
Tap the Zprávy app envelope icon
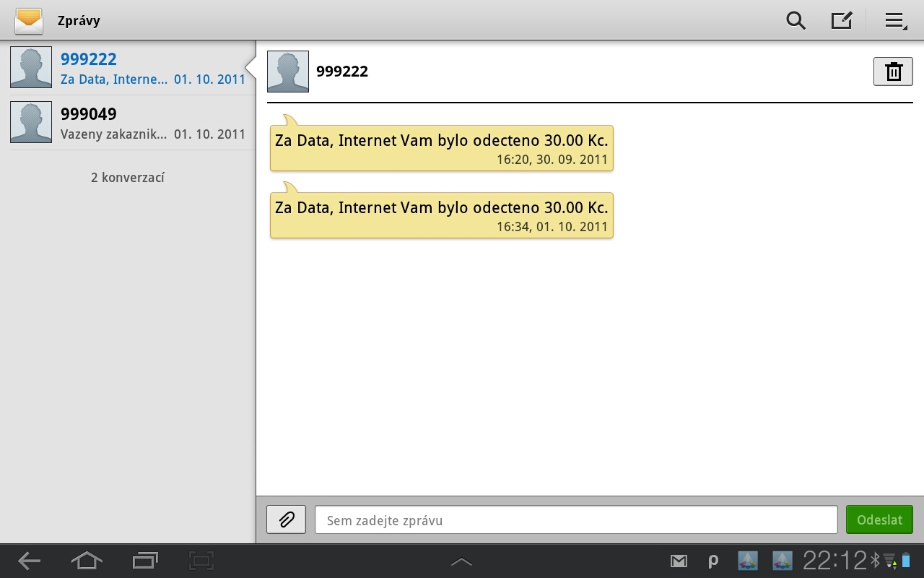coord(29,20)
